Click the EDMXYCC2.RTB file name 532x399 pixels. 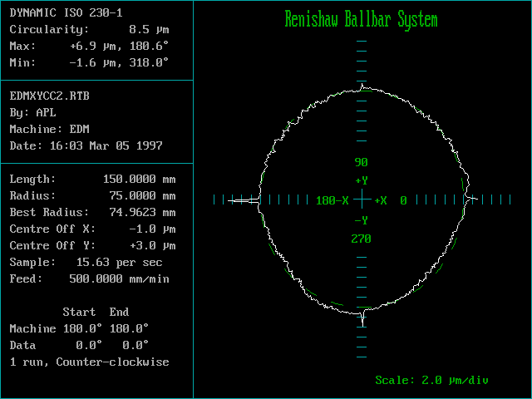click(x=49, y=96)
